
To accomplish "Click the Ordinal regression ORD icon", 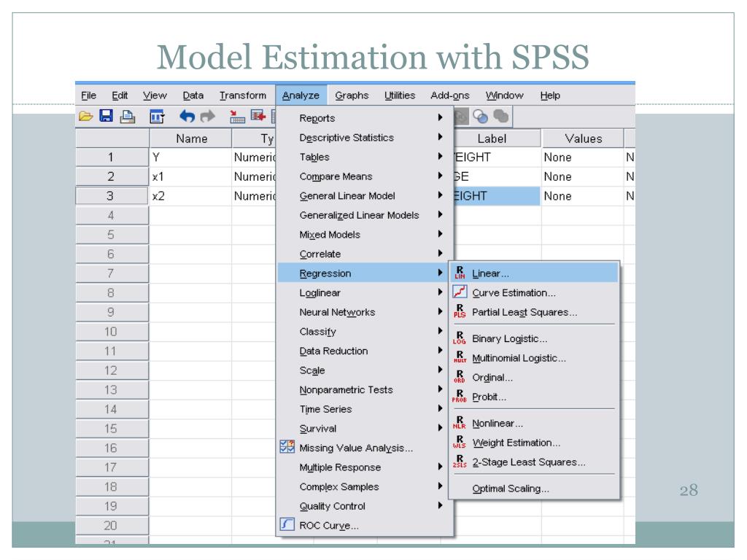I will [x=460, y=377].
